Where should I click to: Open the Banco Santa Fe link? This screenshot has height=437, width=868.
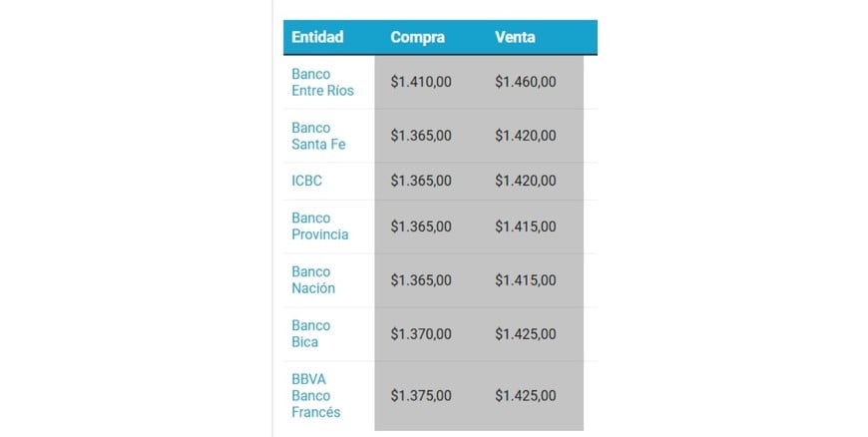318,136
